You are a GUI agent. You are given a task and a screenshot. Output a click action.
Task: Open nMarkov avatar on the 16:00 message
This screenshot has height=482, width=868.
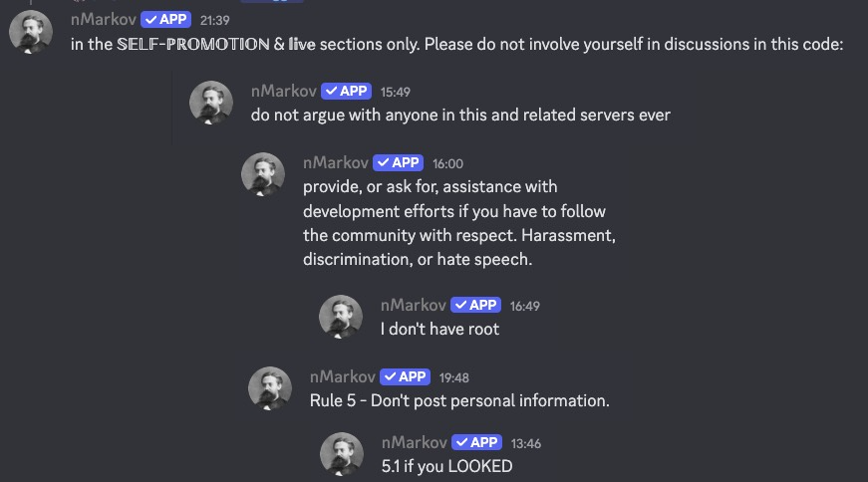tap(263, 174)
